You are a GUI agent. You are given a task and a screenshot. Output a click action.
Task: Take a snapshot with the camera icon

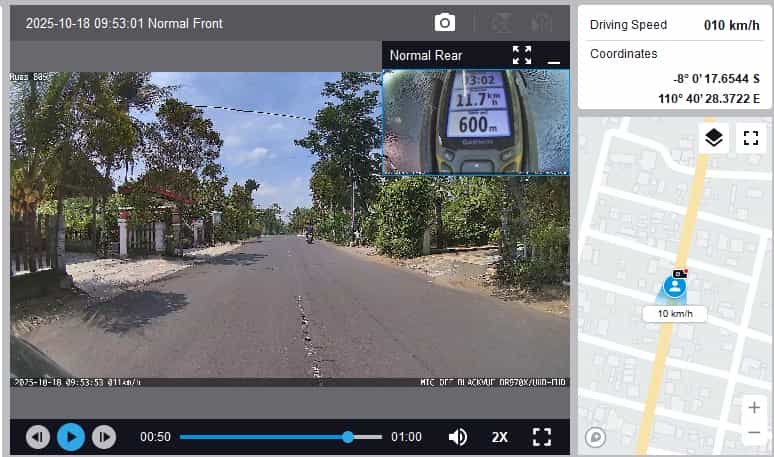444,22
